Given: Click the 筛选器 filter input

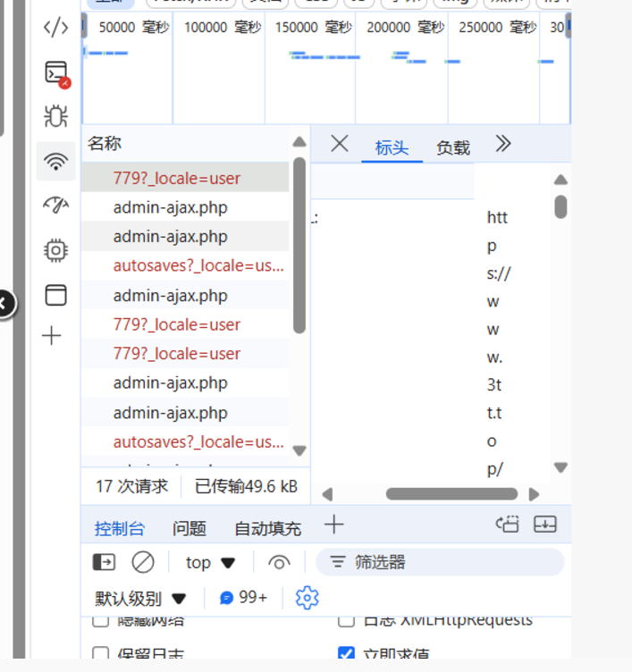Looking at the screenshot, I should (440, 562).
